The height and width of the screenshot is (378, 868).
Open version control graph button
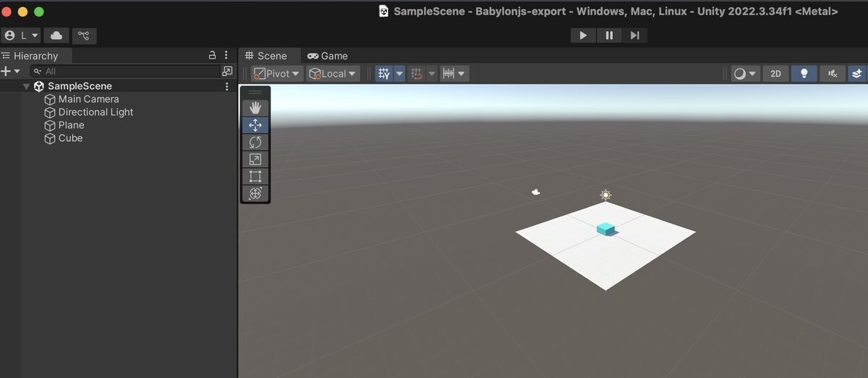coord(84,35)
